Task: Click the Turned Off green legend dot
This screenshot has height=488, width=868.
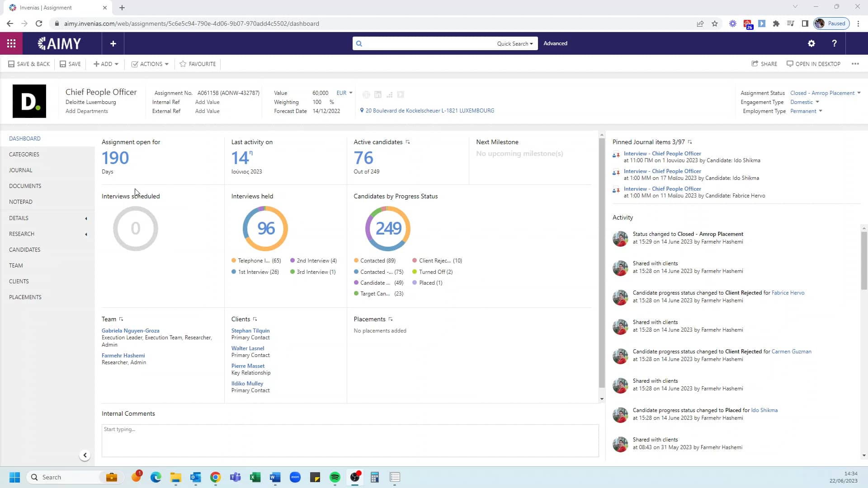Action: point(415,272)
